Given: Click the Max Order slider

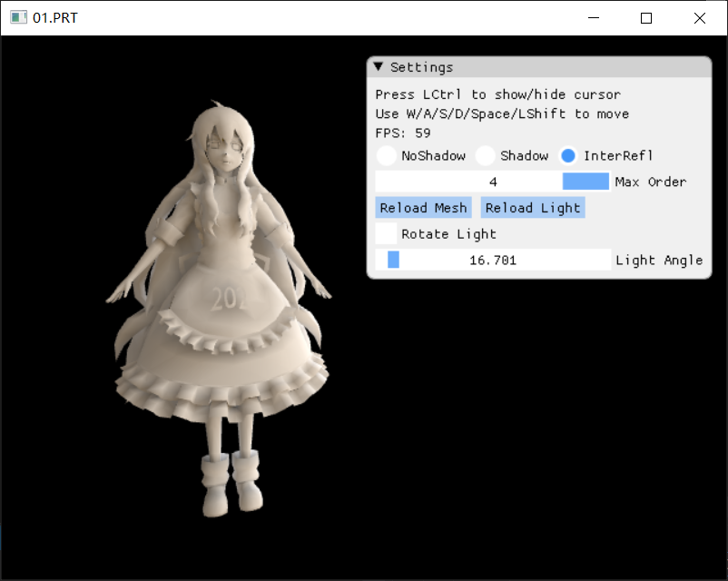Looking at the screenshot, I should click(493, 182).
